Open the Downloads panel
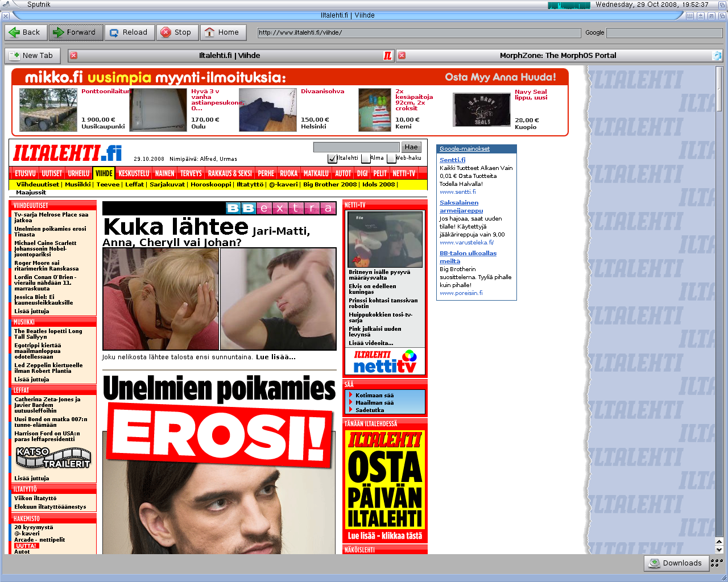The height and width of the screenshot is (582, 728). point(676,563)
